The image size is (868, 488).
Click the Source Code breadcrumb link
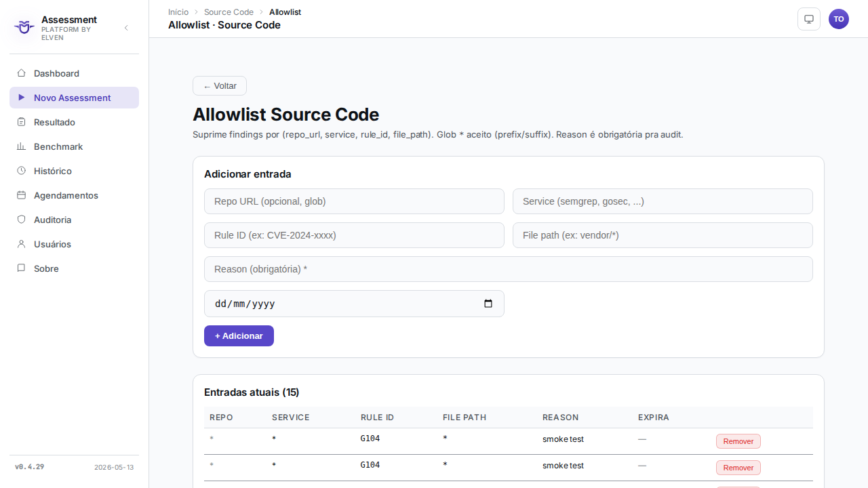pyautogui.click(x=229, y=12)
